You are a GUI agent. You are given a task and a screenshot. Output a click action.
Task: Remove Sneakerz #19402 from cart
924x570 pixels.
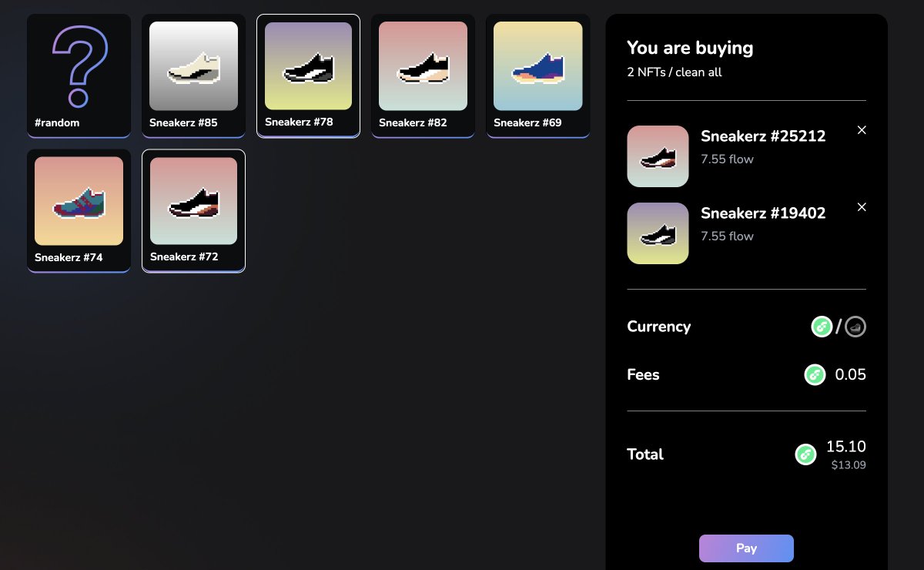[862, 207]
